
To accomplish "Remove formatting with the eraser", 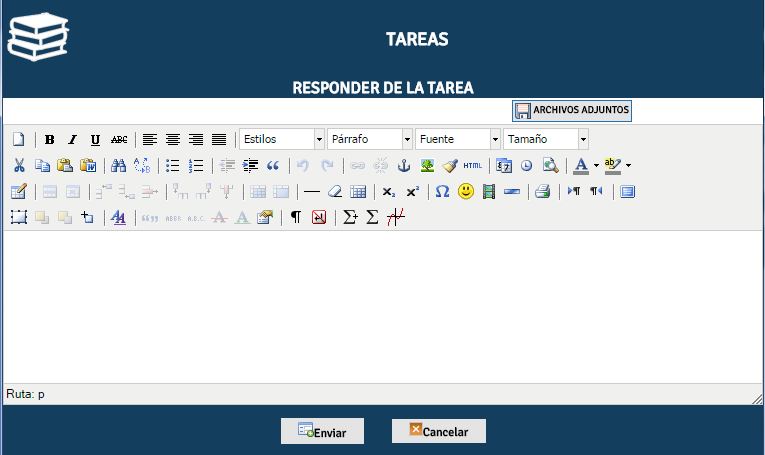I will click(335, 192).
